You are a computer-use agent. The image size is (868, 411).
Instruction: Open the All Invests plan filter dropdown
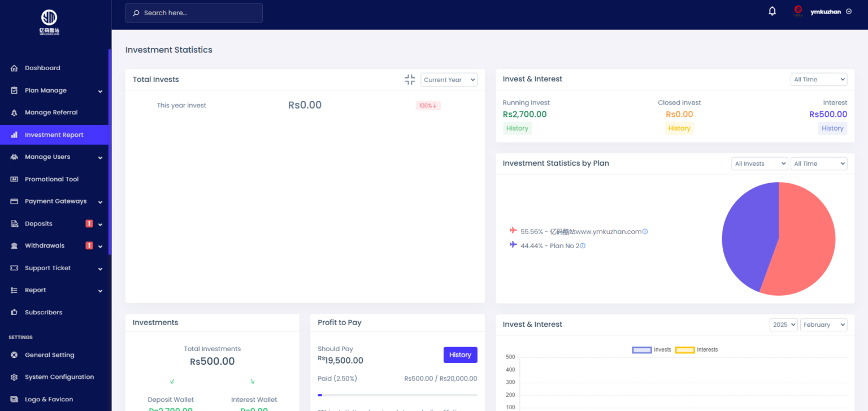759,163
